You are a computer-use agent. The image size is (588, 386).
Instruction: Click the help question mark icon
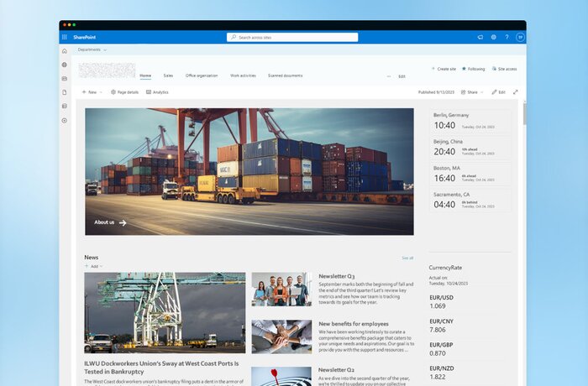(x=507, y=37)
